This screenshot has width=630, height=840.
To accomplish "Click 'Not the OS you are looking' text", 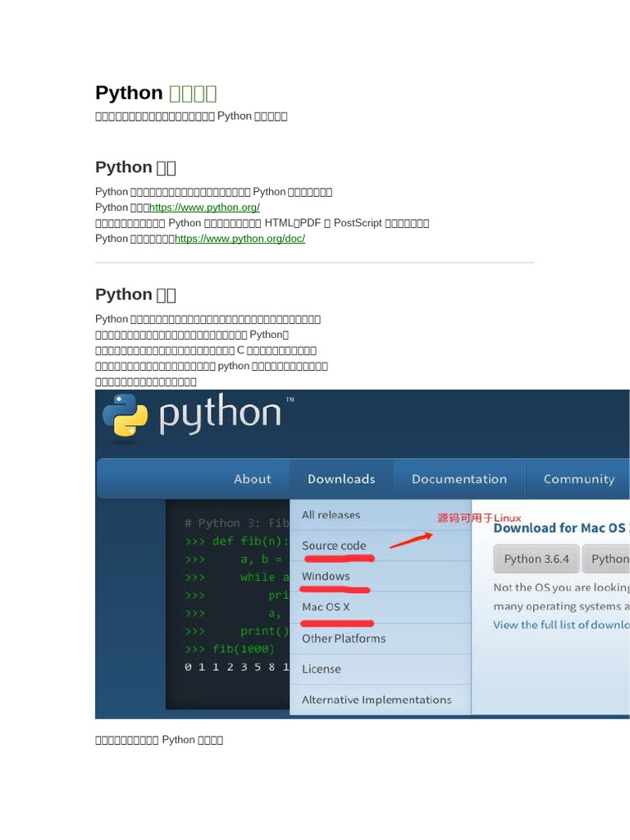I will (561, 587).
